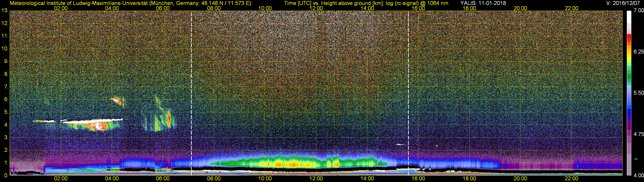Click the 02:00 label on the bottom time axis
Viewport: 644px width, 182px height.
pyautogui.click(x=61, y=179)
